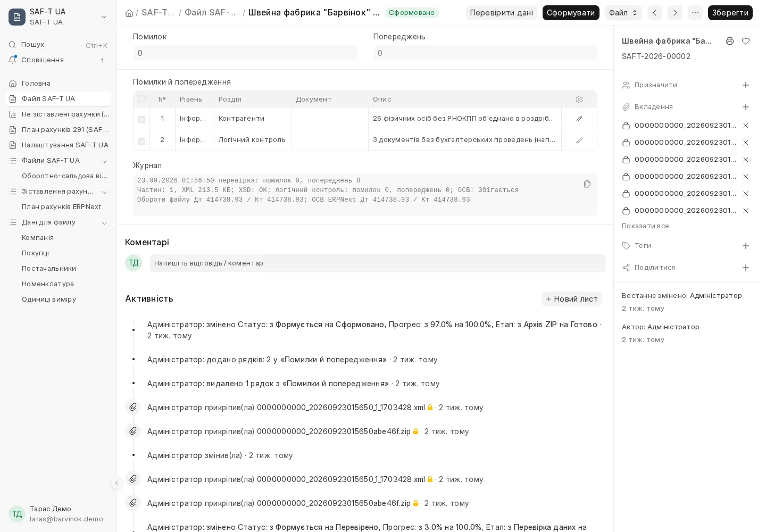Collapse the left sidebar
The height and width of the screenshot is (532, 766).
[116, 483]
